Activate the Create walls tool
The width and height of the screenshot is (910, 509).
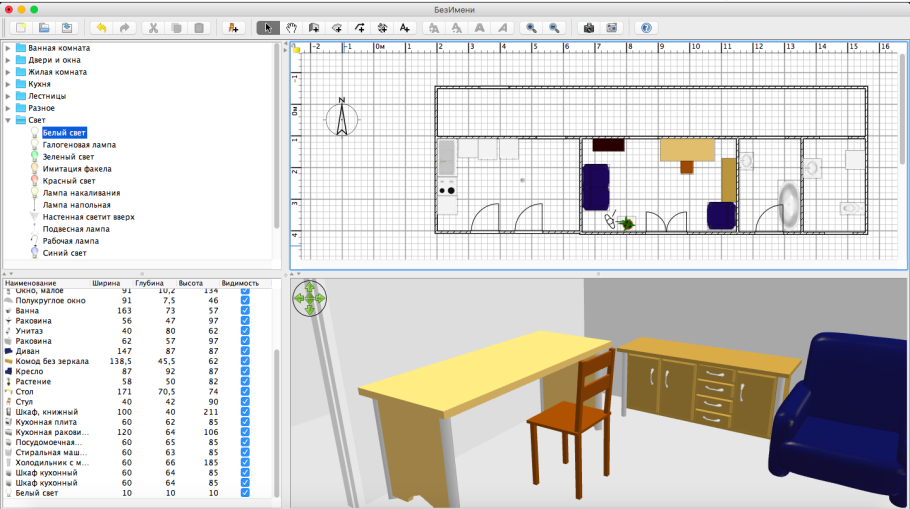click(x=314, y=28)
